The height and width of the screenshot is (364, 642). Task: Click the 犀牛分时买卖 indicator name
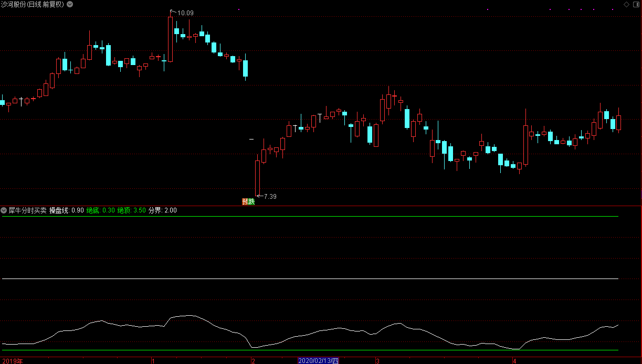point(27,210)
